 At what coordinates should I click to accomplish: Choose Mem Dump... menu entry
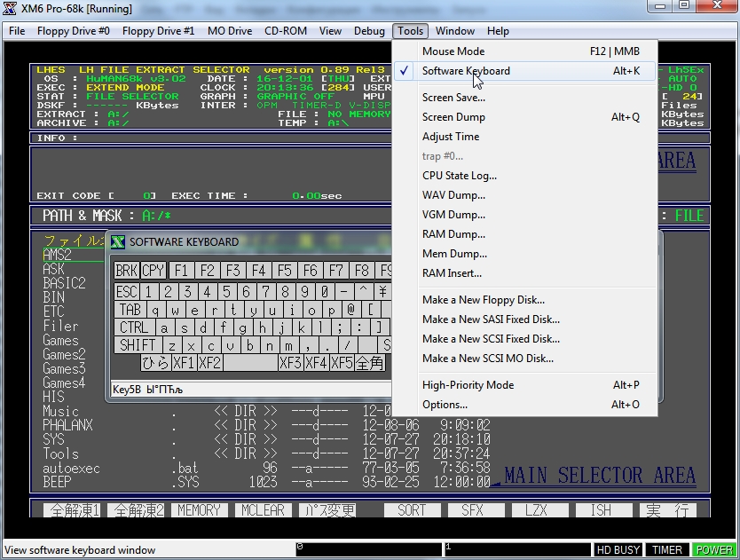point(524,254)
